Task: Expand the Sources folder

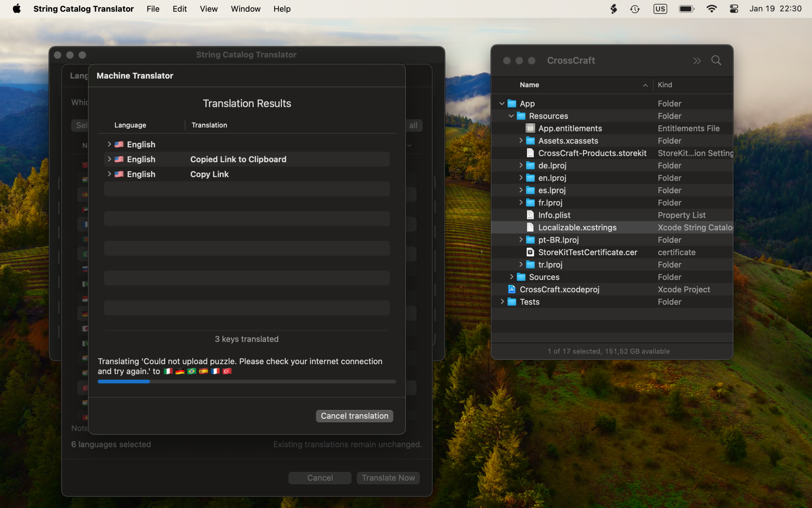Action: click(511, 277)
